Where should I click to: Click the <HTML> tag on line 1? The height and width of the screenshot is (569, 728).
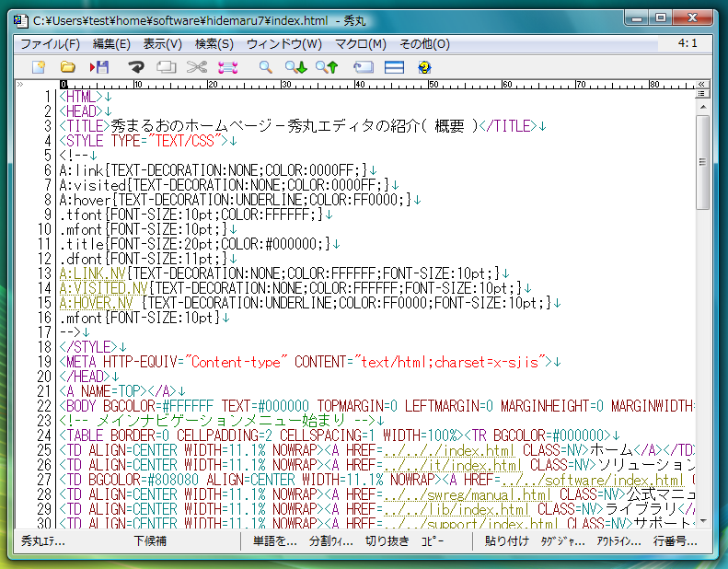81,97
